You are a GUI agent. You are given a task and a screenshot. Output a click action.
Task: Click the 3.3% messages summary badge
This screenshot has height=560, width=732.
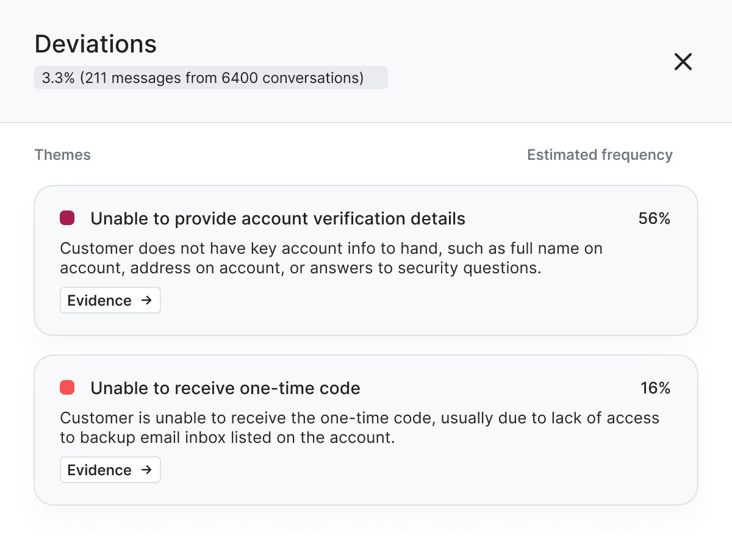click(210, 78)
